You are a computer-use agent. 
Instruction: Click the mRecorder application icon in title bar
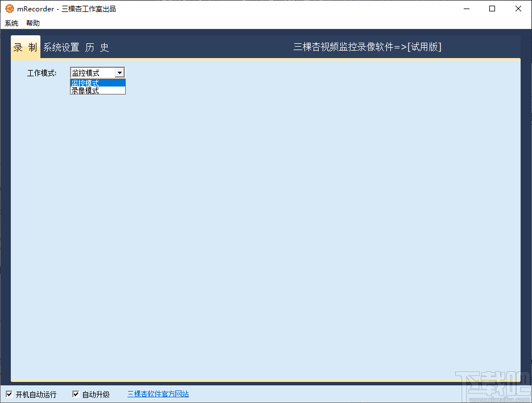(x=9, y=9)
